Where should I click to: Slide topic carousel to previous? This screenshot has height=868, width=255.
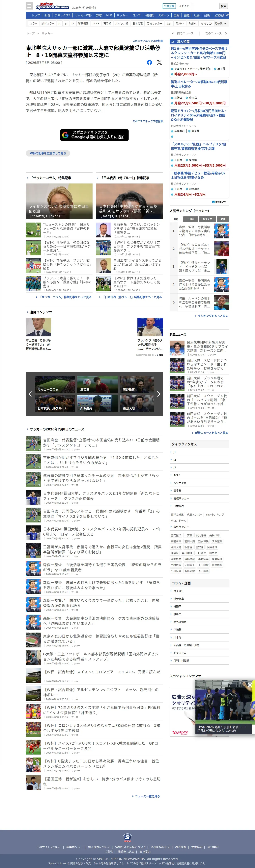[30, 394]
